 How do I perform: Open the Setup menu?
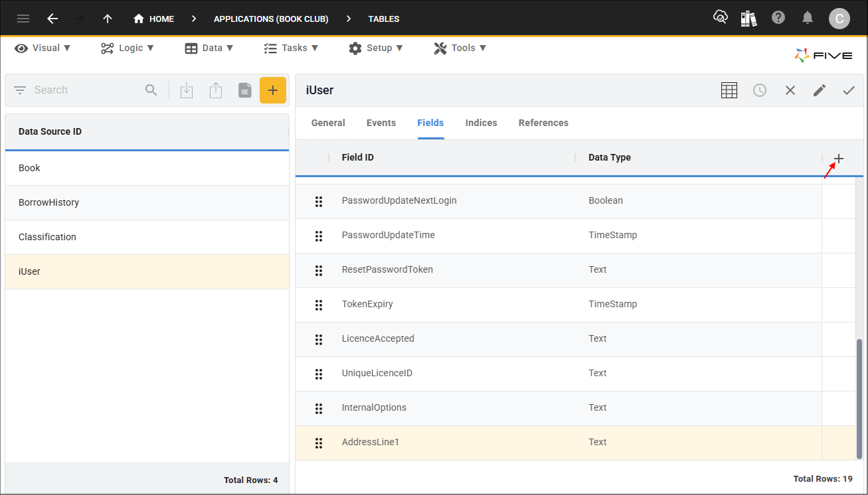tap(376, 48)
